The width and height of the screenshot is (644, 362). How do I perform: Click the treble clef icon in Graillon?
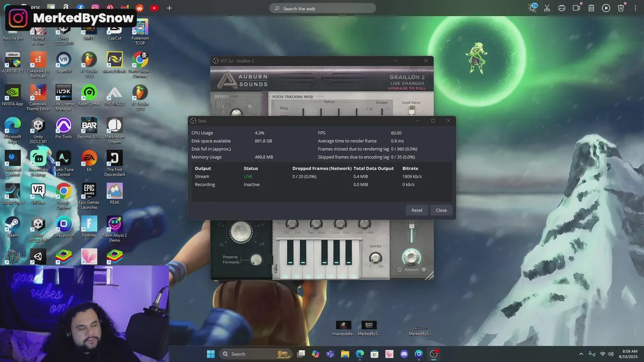[x=275, y=269]
